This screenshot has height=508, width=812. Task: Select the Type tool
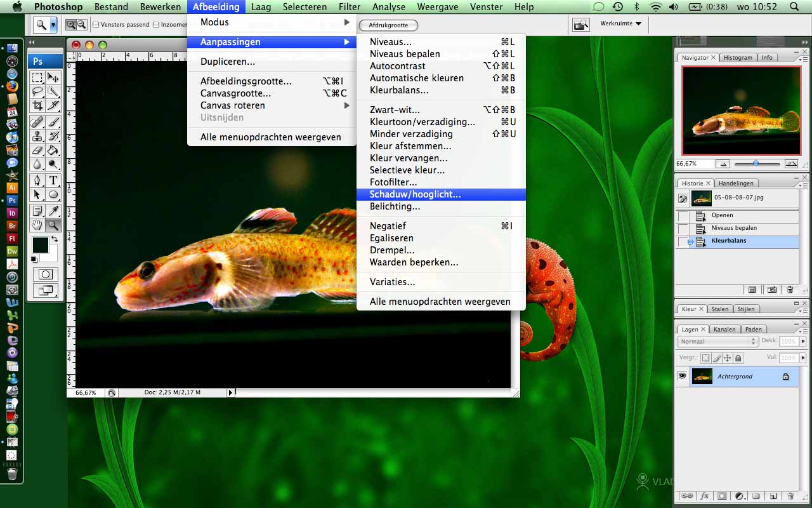click(53, 180)
